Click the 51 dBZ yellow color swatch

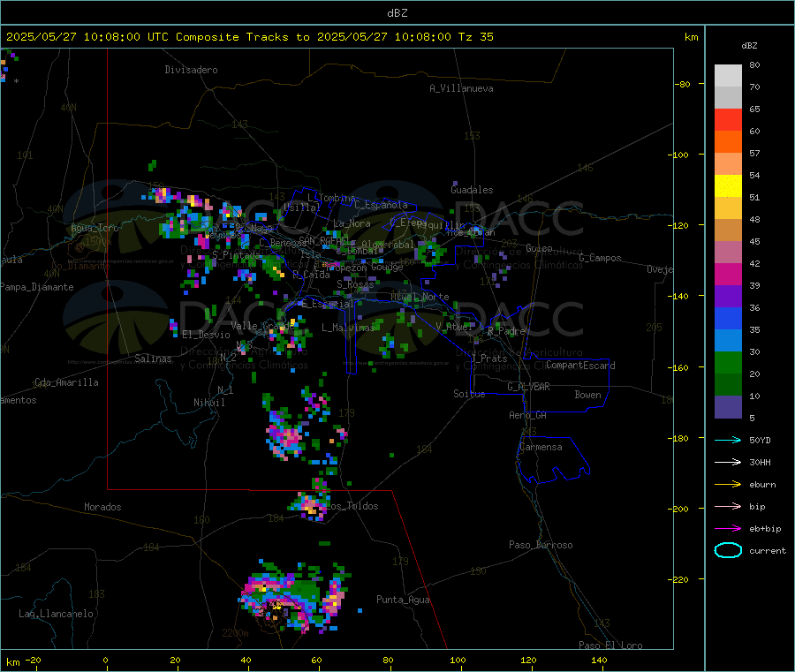point(728,186)
